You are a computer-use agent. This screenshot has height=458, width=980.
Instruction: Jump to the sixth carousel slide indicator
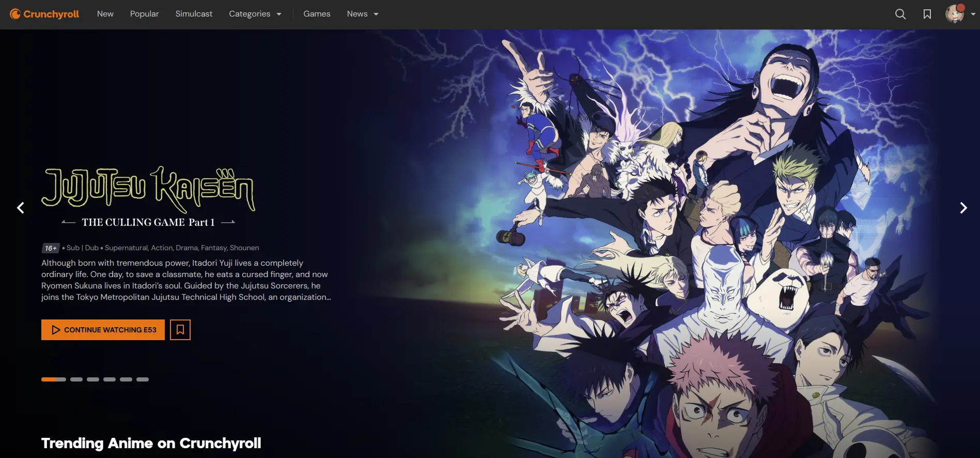coord(143,379)
